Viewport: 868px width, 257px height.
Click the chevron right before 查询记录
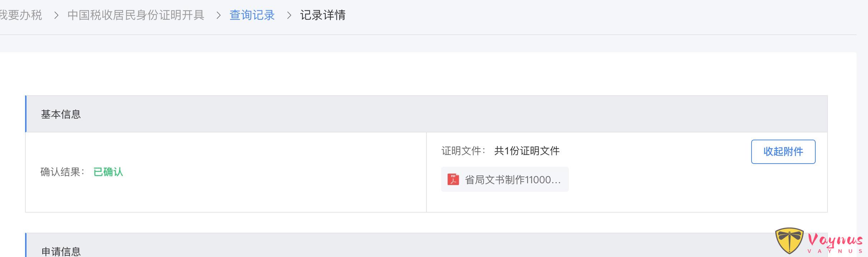point(218,15)
